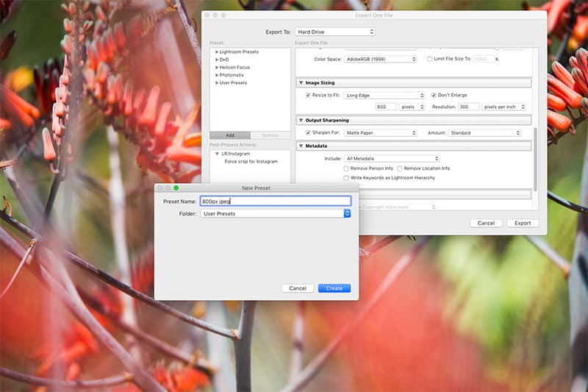Expand the User Presets folder

(217, 83)
